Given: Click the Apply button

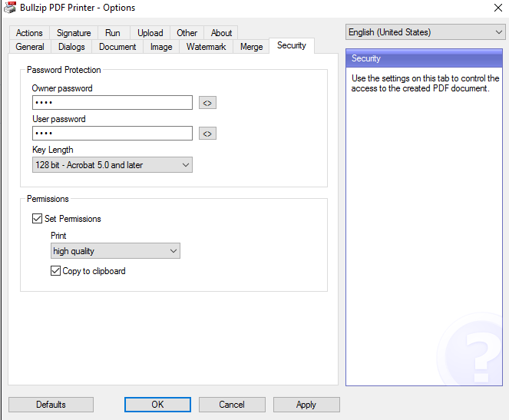Looking at the screenshot, I should (x=306, y=405).
